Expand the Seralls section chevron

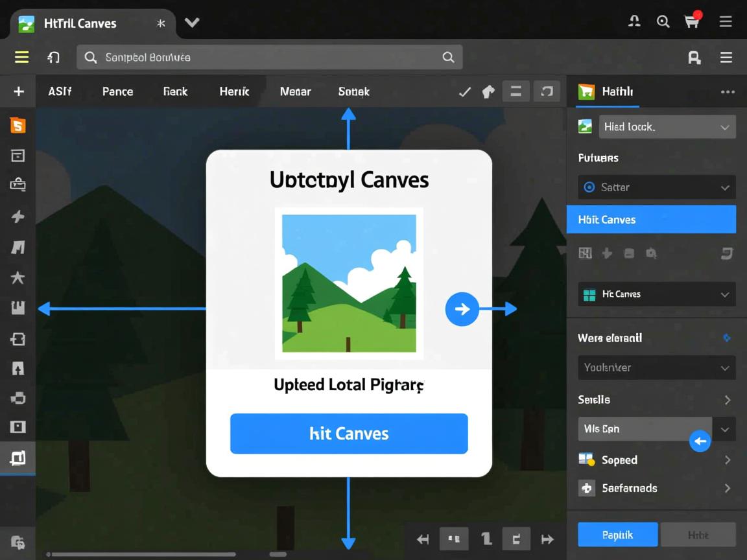[727, 400]
